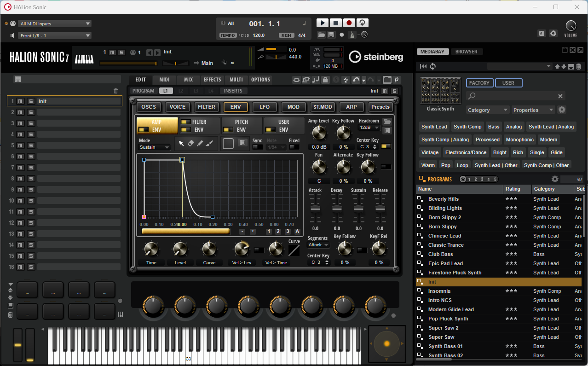
Task: Open the undo history dropdown arrow
Action: (x=363, y=80)
